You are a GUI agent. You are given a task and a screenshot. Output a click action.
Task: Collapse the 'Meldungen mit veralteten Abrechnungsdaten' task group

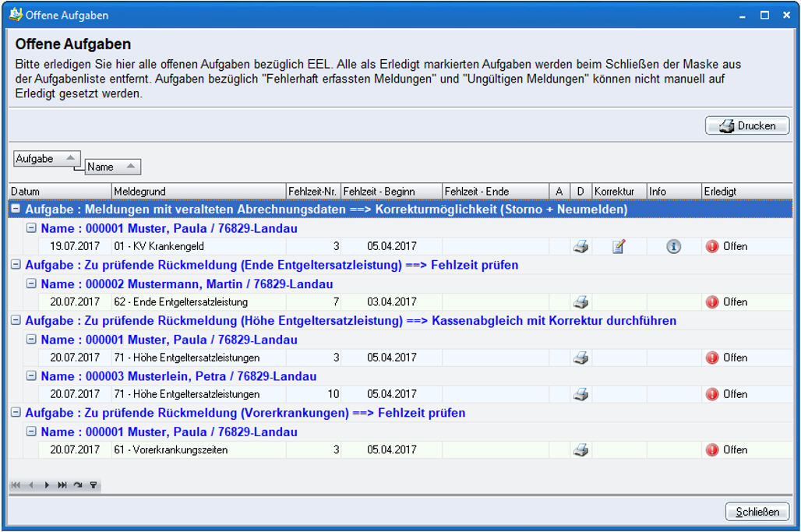(16, 209)
